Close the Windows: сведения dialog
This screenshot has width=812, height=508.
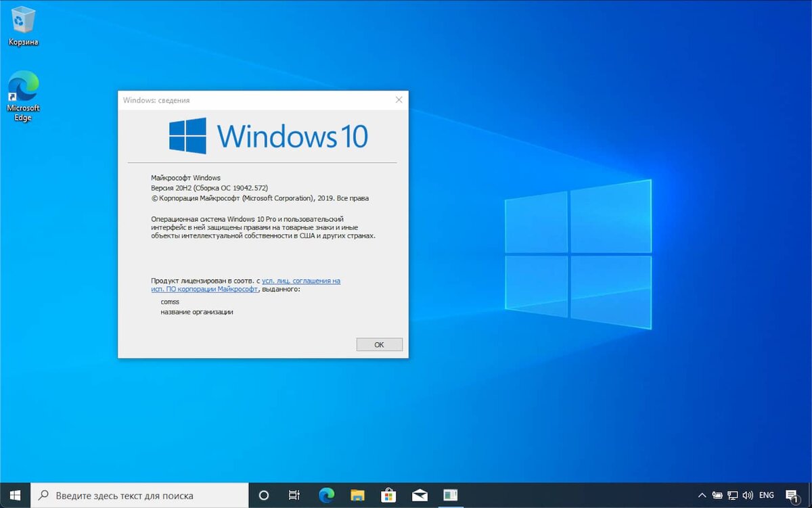[399, 99]
